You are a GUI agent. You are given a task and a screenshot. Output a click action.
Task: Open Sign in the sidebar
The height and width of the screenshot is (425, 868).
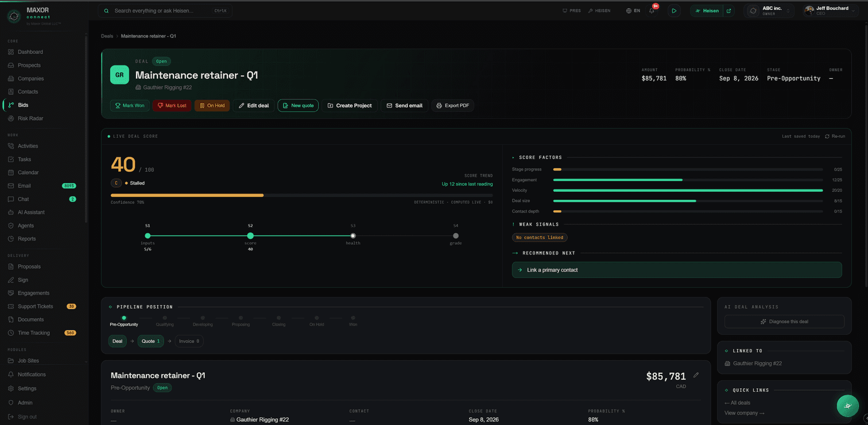[x=23, y=280]
